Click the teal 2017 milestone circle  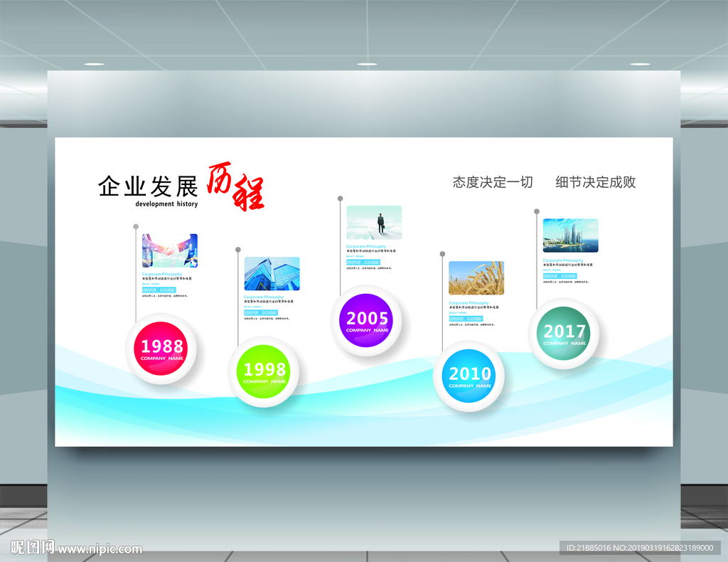564,332
